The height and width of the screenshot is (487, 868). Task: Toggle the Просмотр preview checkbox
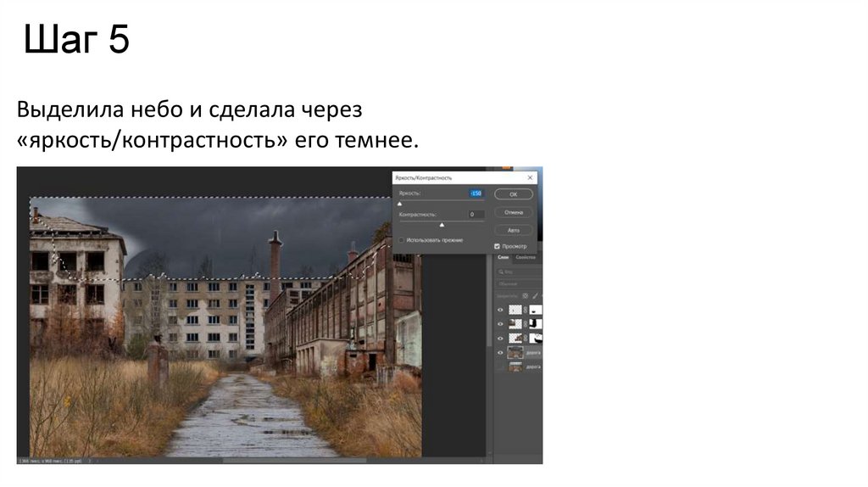(498, 246)
